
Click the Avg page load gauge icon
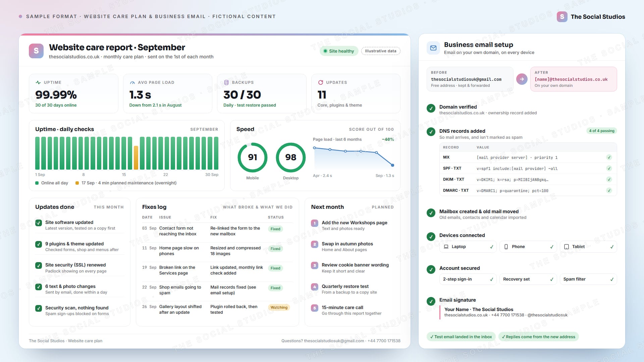(132, 82)
